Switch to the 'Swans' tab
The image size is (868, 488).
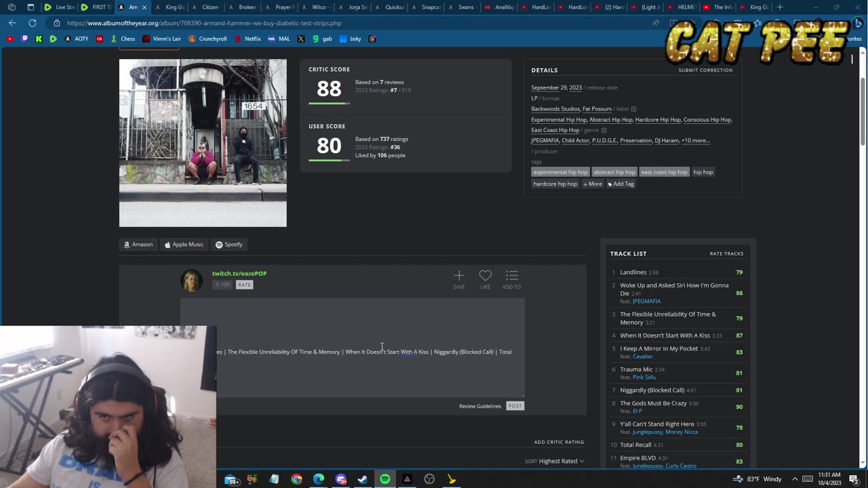tap(461, 7)
